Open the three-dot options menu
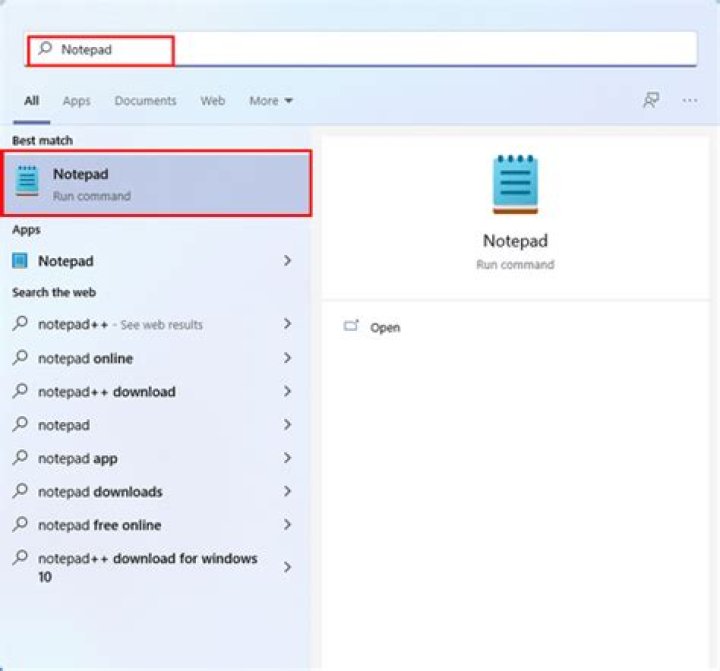 690,100
